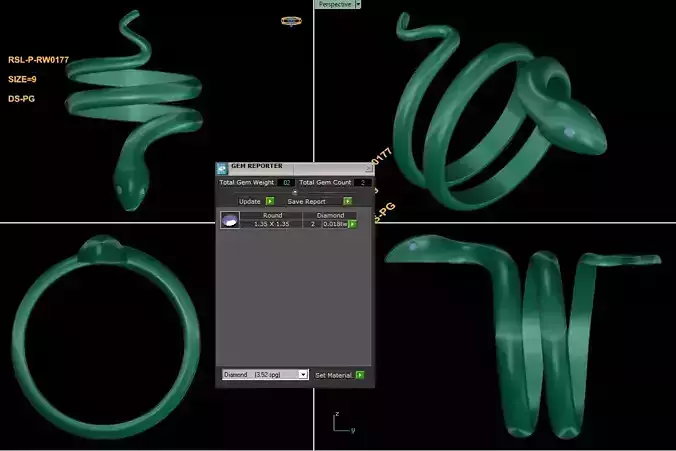
Task: Close the Gem Reporter dialog
Action: tap(368, 169)
